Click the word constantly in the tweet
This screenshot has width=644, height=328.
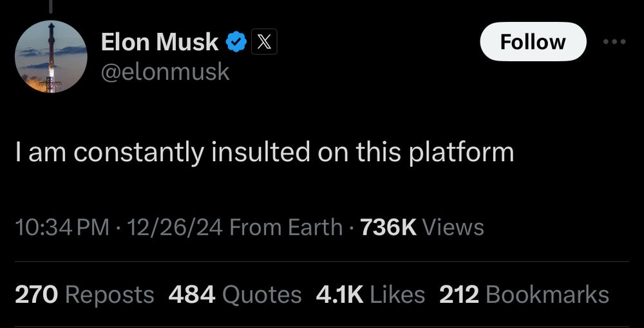click(x=139, y=153)
